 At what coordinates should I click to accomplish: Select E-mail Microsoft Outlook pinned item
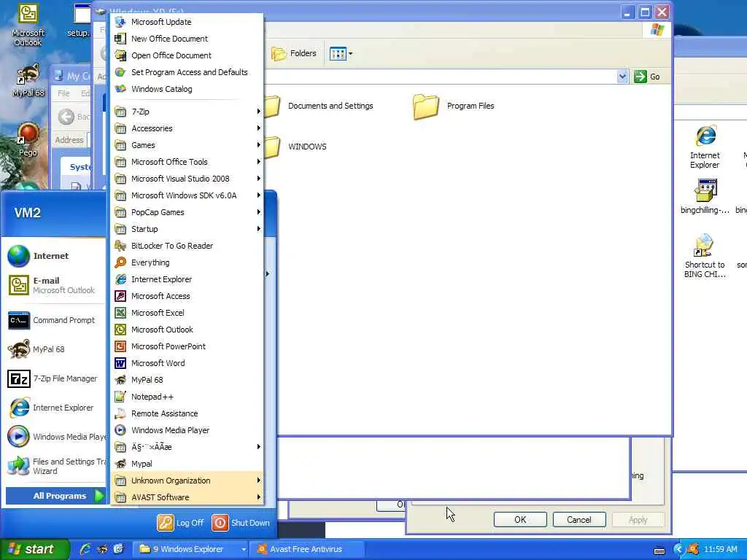point(55,285)
